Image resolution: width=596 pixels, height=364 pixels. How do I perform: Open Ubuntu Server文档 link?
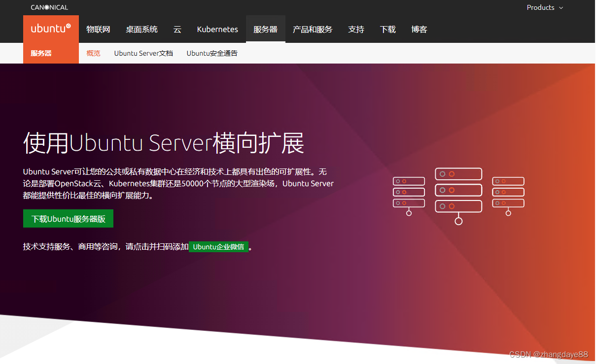click(x=143, y=53)
